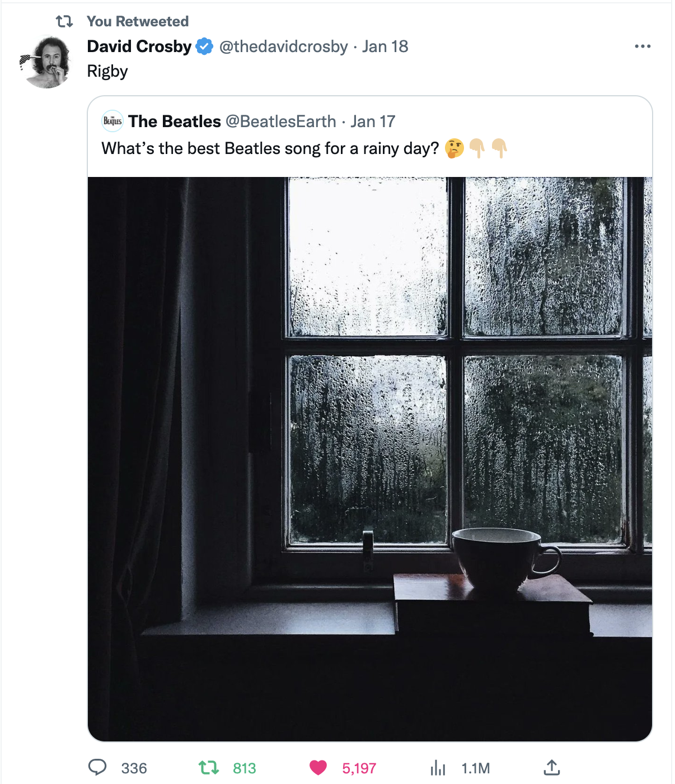Click the @thedavidcrosby handle
675x784 pixels.
click(x=283, y=46)
